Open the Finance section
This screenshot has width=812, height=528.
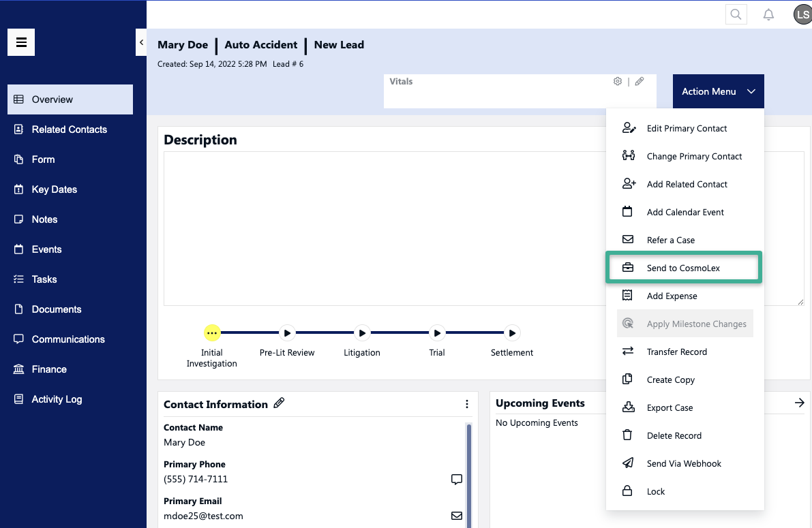point(70,369)
